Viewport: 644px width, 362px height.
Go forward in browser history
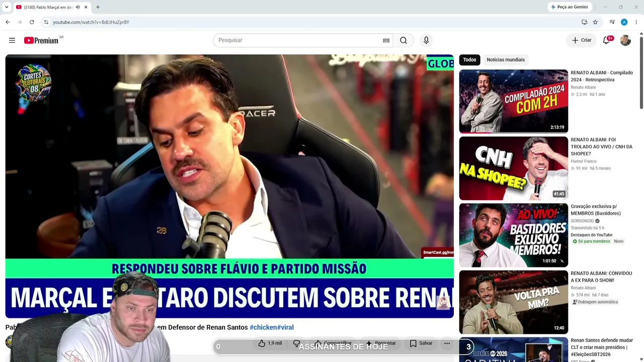pos(20,22)
